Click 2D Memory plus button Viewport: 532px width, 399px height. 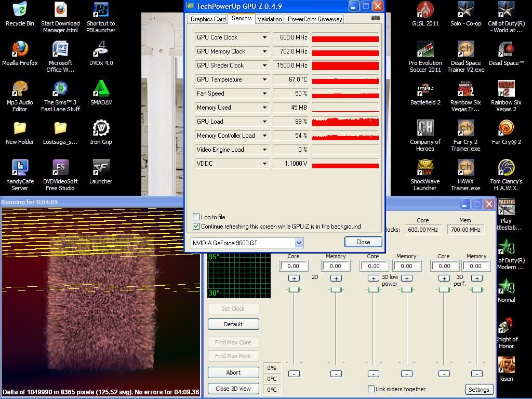click(x=336, y=278)
